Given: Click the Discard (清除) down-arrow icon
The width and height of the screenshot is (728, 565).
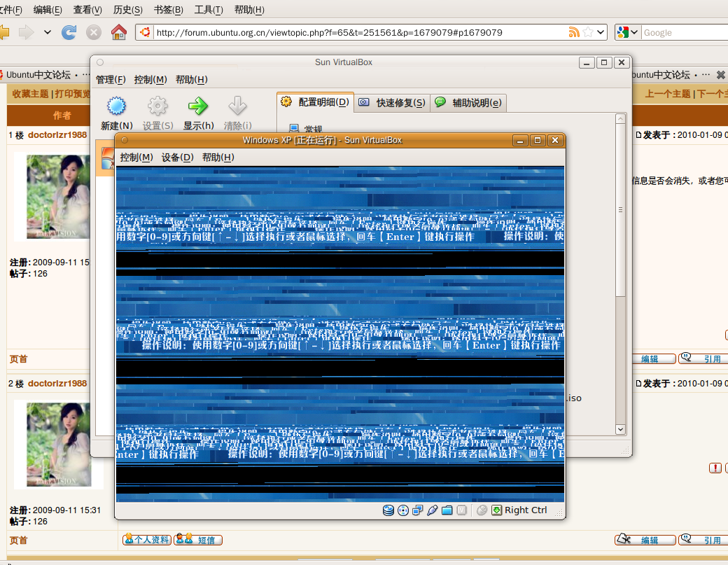Looking at the screenshot, I should point(238,106).
